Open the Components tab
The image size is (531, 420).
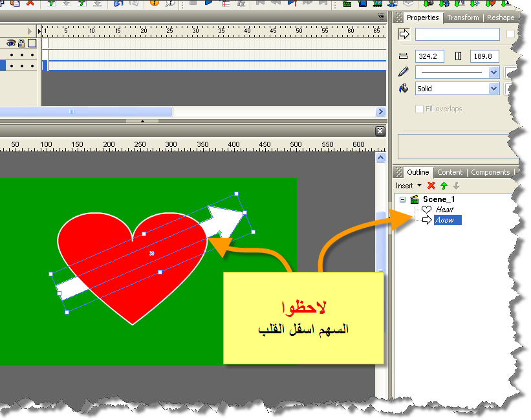(490, 172)
